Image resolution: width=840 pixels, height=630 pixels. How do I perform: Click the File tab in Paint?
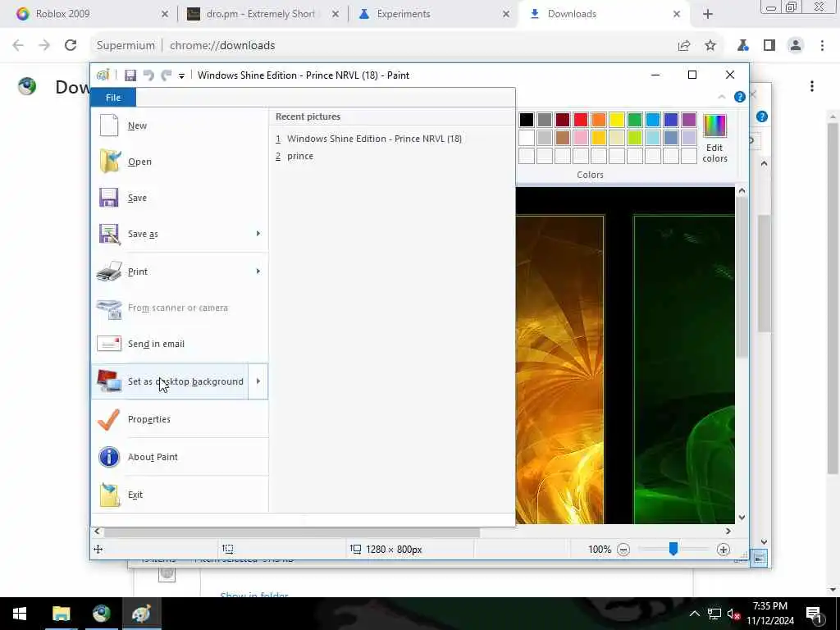[x=113, y=98]
